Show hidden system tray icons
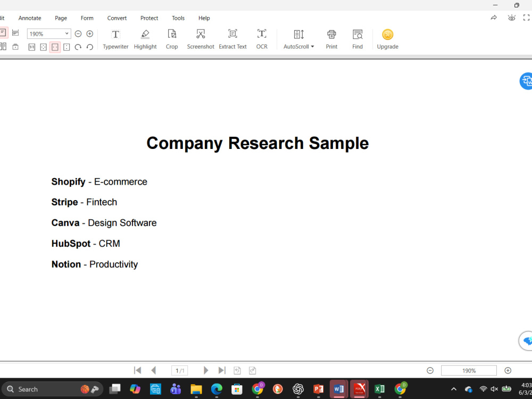 (x=454, y=389)
